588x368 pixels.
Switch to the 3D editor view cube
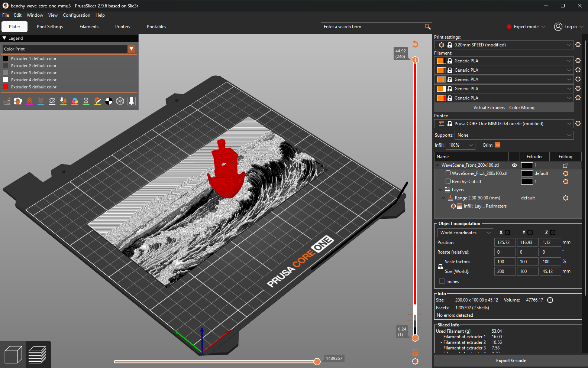pos(13,355)
